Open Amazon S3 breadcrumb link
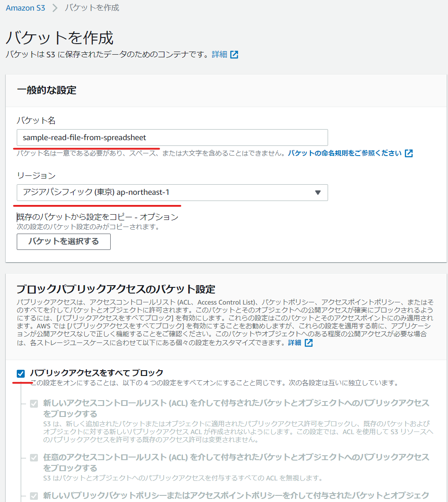 click(x=25, y=7)
